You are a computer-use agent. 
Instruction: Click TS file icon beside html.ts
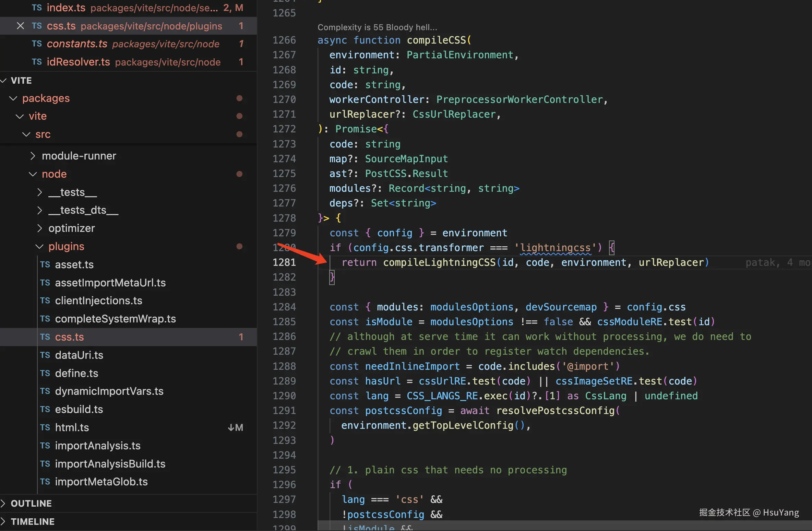45,427
